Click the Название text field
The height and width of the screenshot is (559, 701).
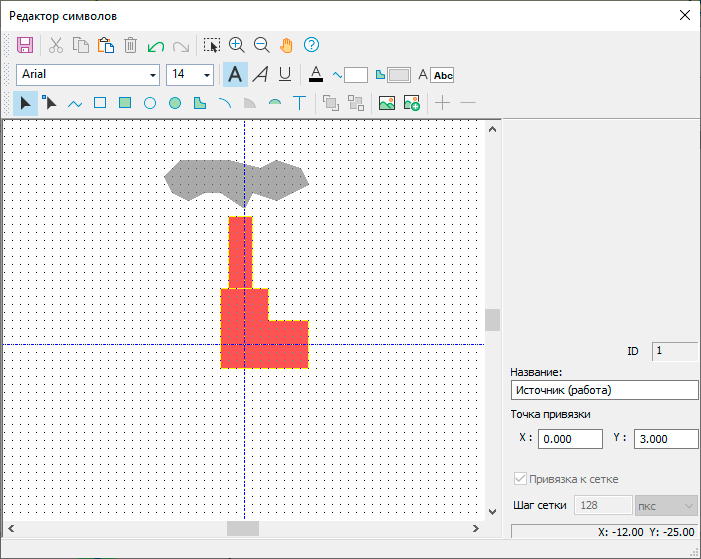pos(604,390)
